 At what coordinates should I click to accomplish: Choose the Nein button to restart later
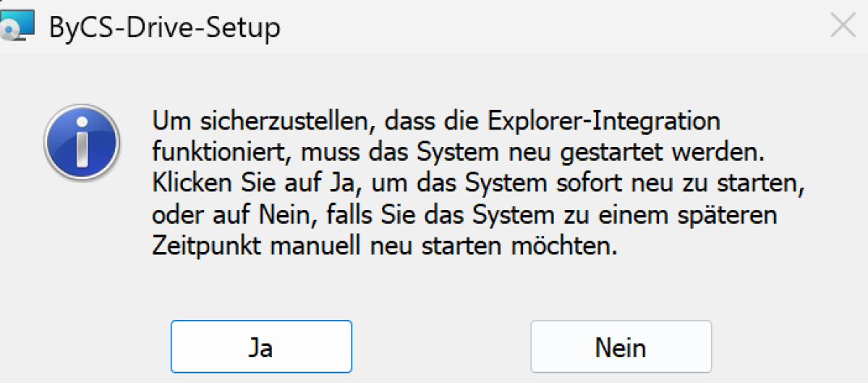621,347
